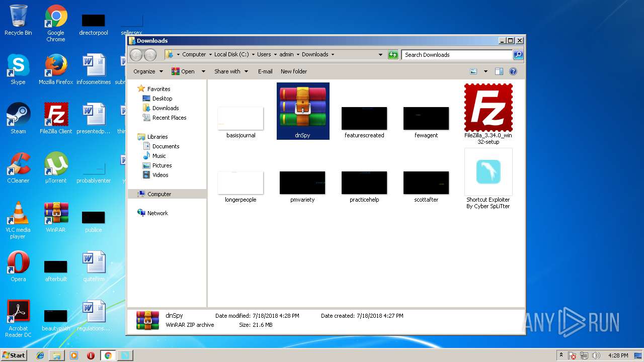644x362 pixels.
Task: Expand the Open button dropdown arrow
Action: (x=203, y=71)
